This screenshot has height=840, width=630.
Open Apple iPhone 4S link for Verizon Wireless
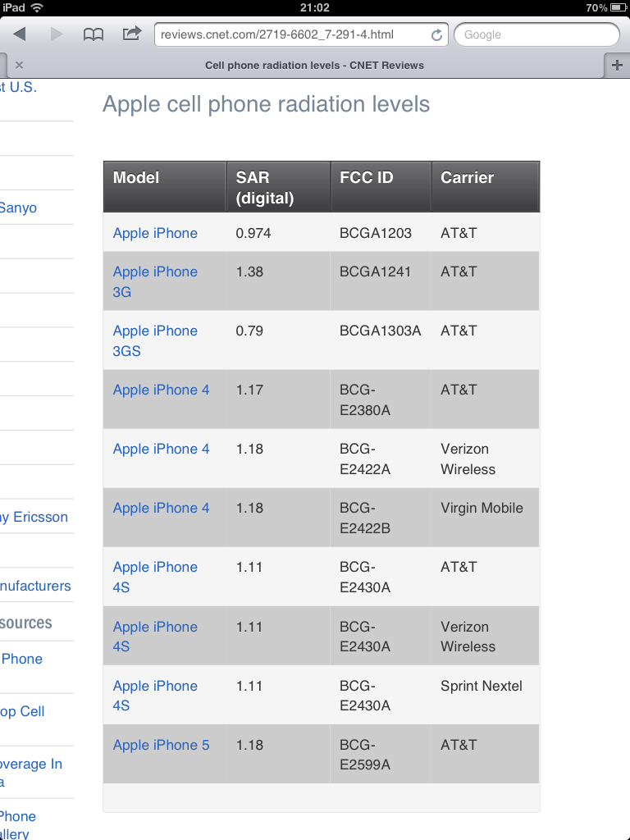coord(155,637)
